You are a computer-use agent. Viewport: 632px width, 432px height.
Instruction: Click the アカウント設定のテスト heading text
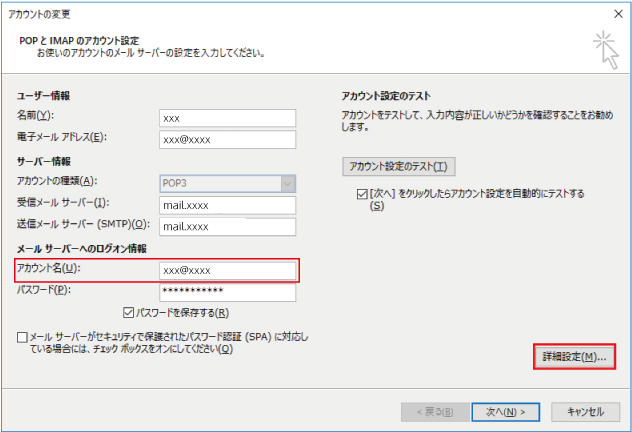coord(386,96)
